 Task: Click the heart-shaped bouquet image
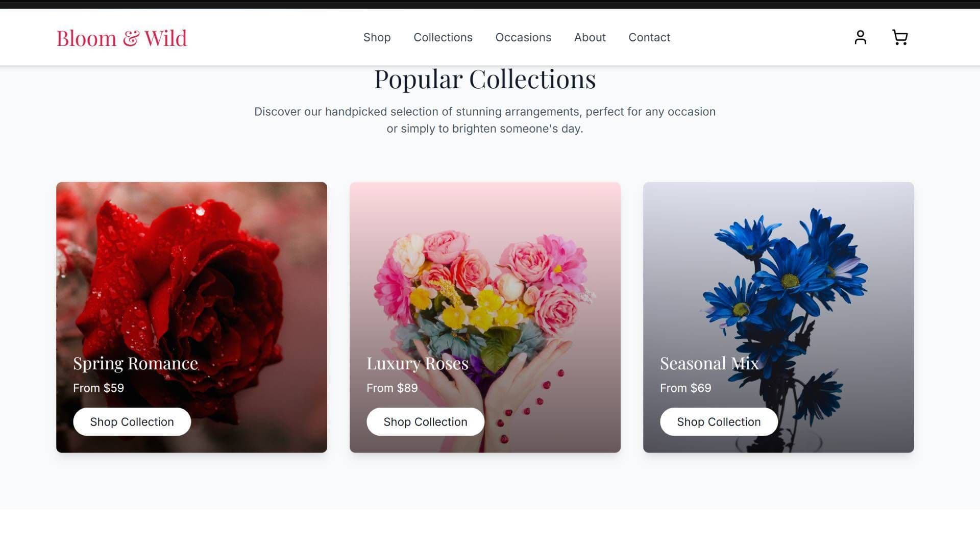pyautogui.click(x=485, y=286)
